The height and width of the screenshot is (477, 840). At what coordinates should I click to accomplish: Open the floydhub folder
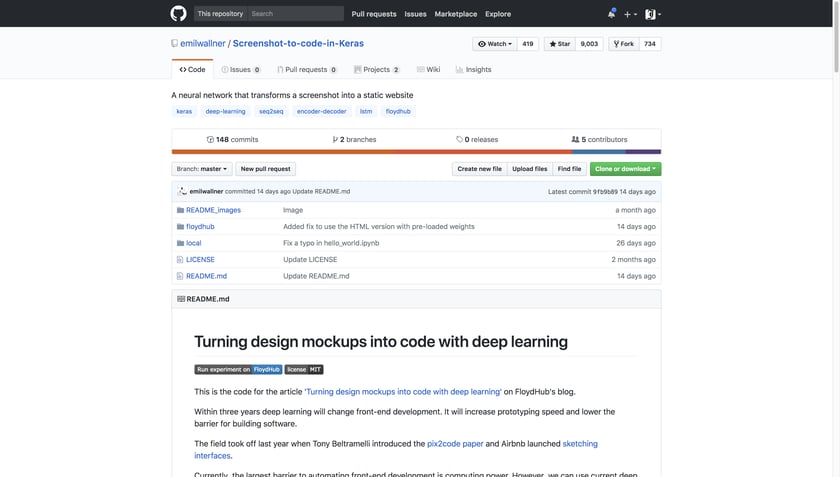[x=200, y=227]
